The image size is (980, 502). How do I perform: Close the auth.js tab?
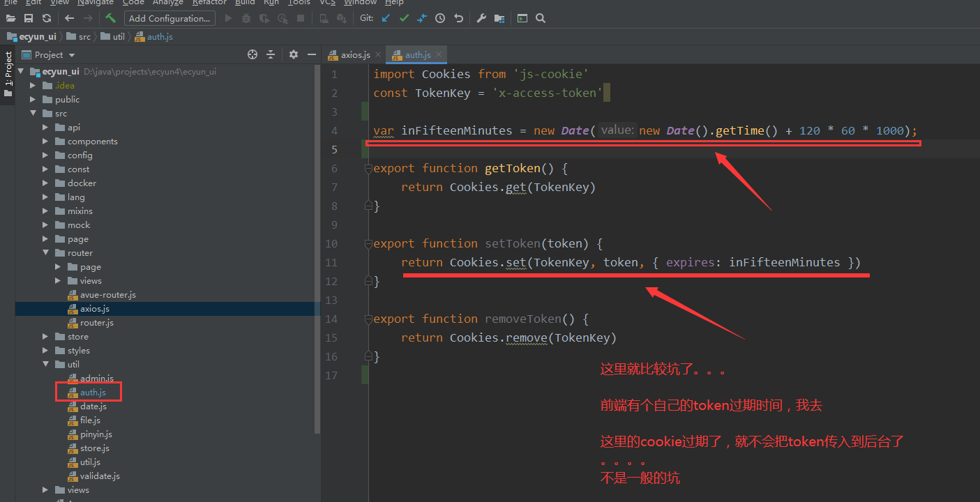(437, 54)
